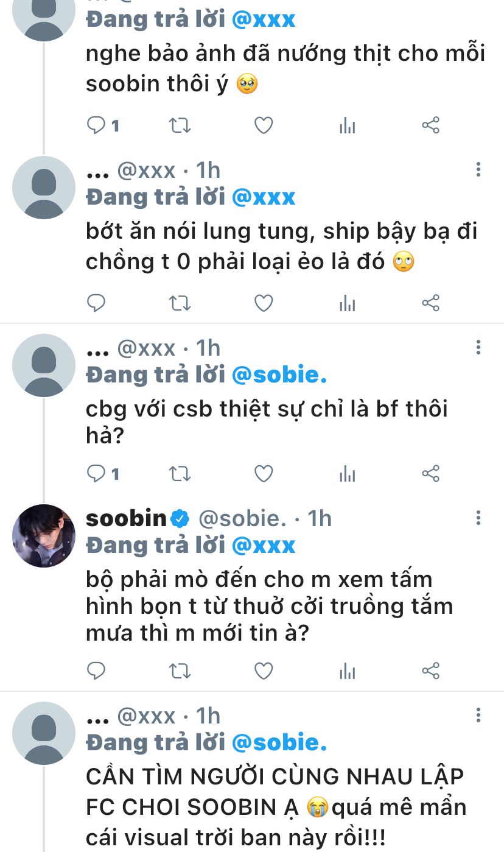
Task: Open soobin's profile picture
Action: pos(44,536)
